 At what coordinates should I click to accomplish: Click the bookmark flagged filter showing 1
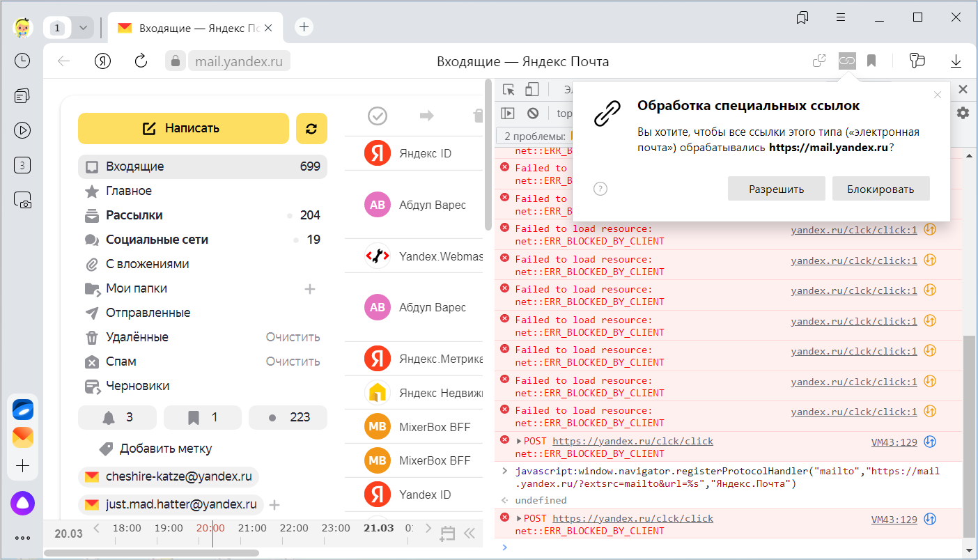pyautogui.click(x=202, y=417)
